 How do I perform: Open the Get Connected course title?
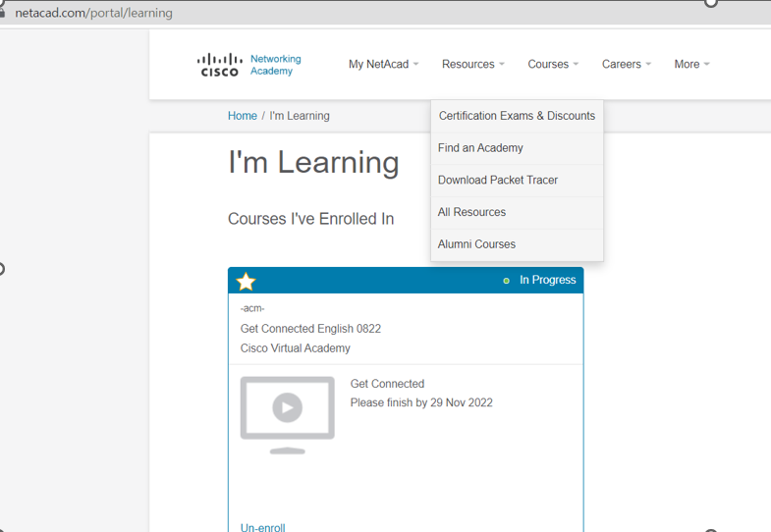point(387,384)
